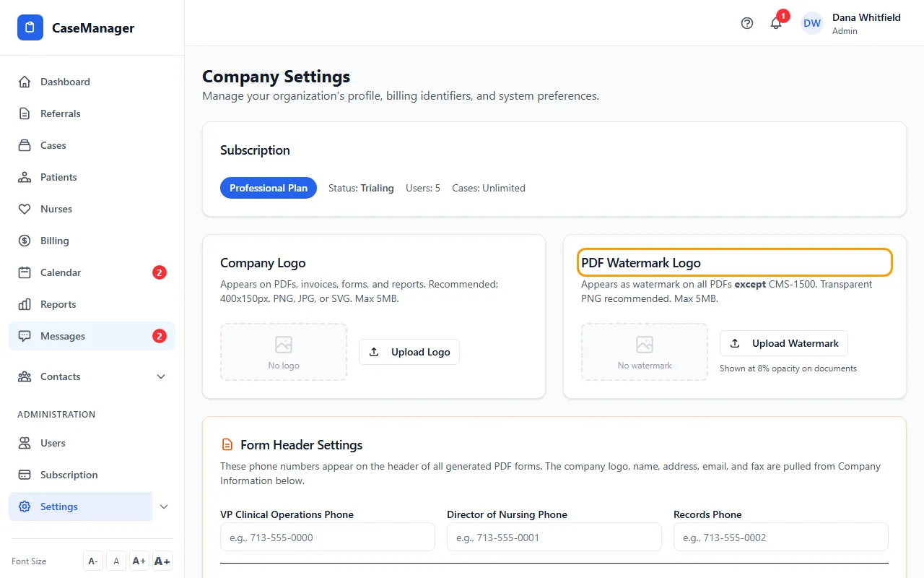
Task: Click the Form Header Settings document icon
Action: point(227,444)
